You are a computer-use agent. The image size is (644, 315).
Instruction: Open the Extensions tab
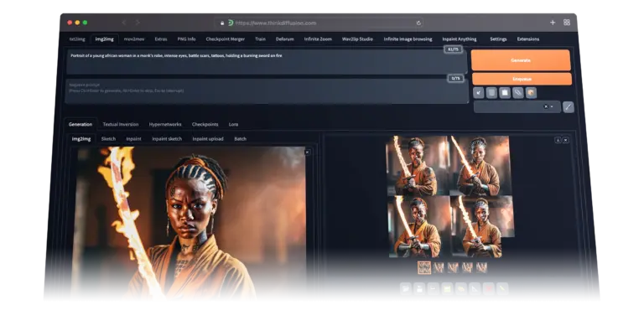pos(528,39)
